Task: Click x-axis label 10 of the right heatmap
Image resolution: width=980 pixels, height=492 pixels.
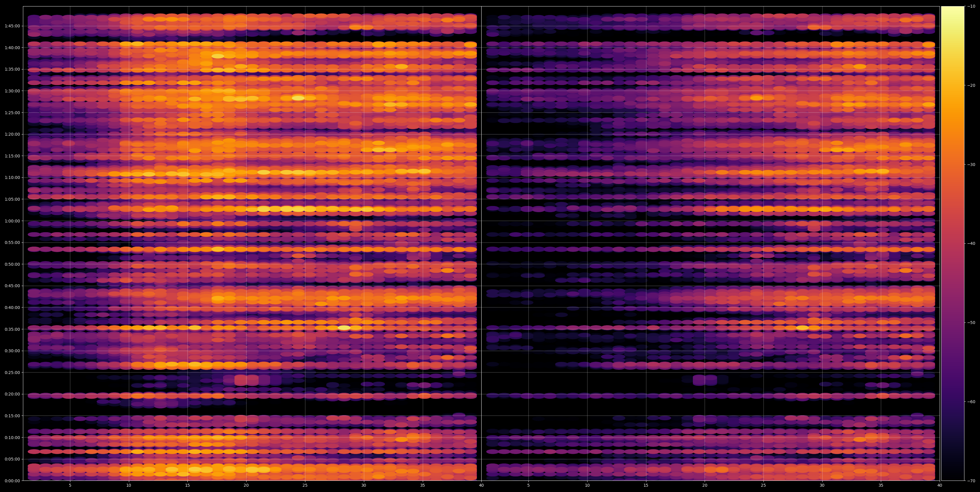Action: [x=588, y=486]
